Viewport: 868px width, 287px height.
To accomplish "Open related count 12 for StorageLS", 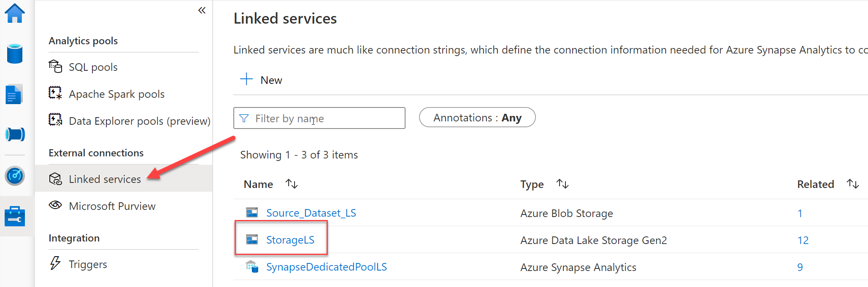I will click(x=803, y=240).
